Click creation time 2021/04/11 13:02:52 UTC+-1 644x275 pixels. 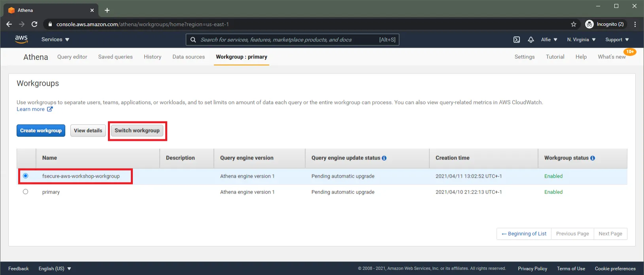pos(468,176)
